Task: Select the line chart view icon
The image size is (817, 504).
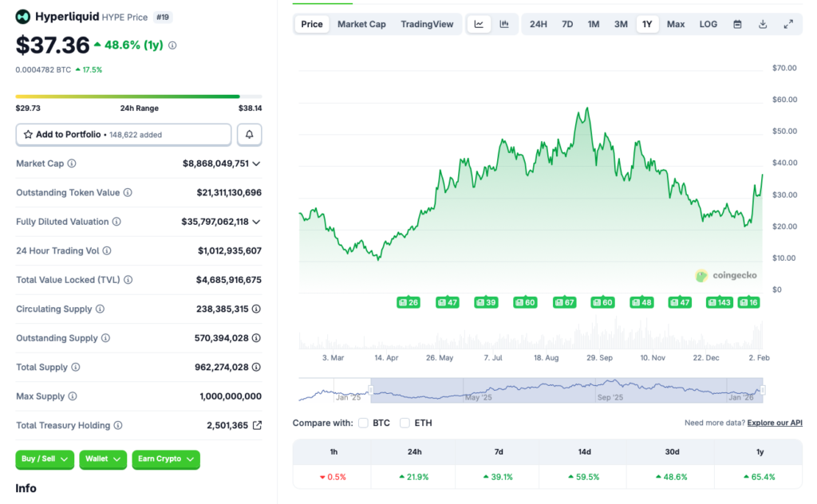Action: 479,24
